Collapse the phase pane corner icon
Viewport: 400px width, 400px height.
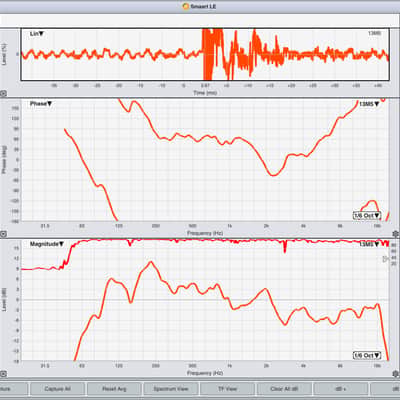3,234
